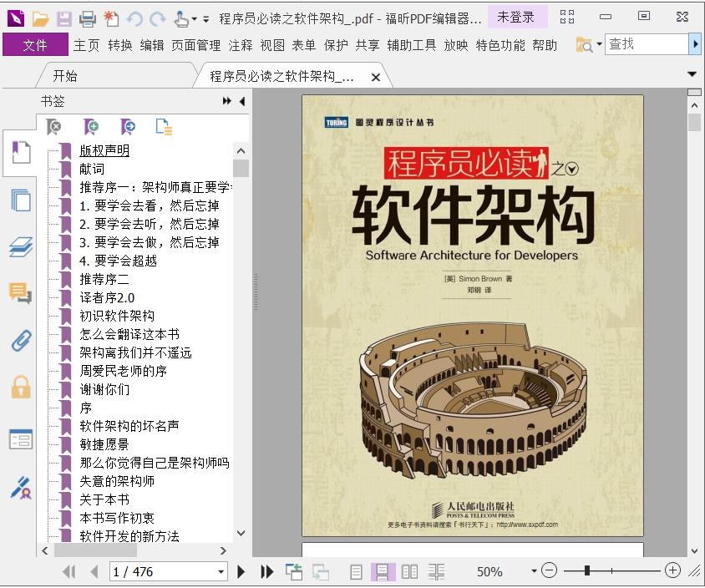Image resolution: width=705 pixels, height=588 pixels.
Task: Click the 查找 search input field
Action: tap(647, 44)
